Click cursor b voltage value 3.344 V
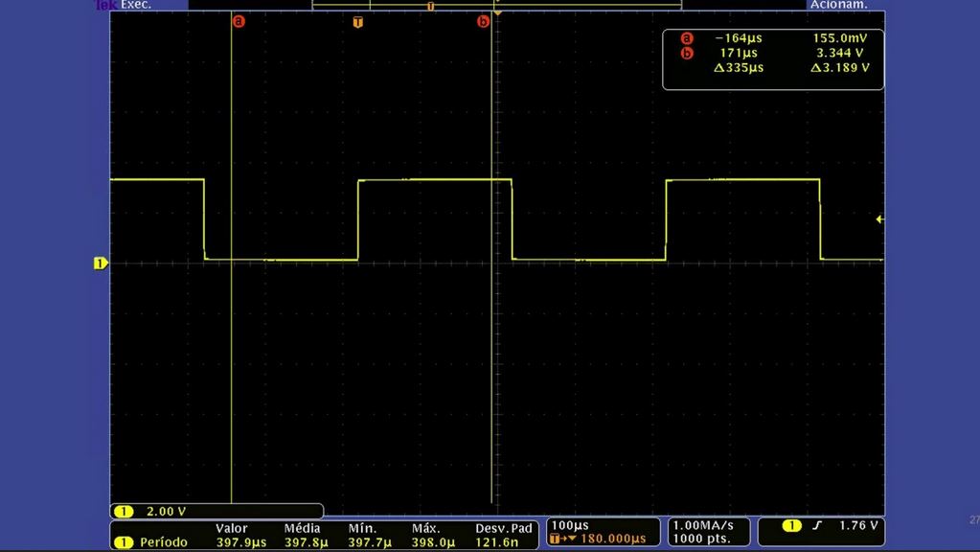The height and width of the screenshot is (552, 980). pyautogui.click(x=840, y=53)
